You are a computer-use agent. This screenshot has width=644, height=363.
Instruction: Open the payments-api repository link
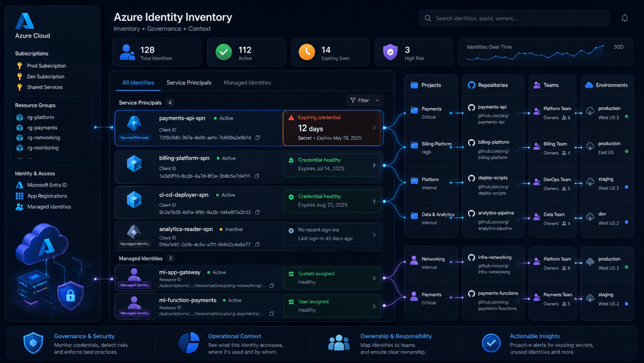[x=493, y=118]
